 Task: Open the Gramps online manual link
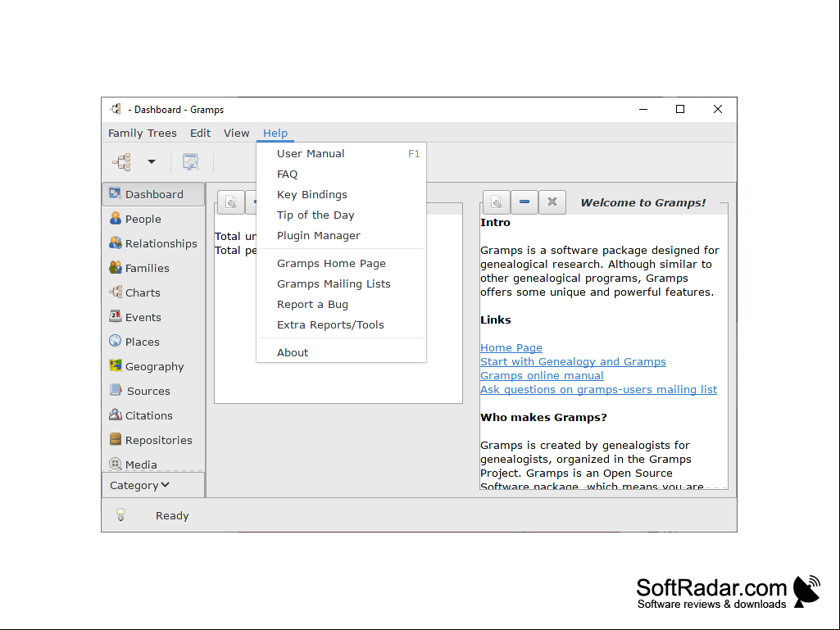[x=542, y=375]
